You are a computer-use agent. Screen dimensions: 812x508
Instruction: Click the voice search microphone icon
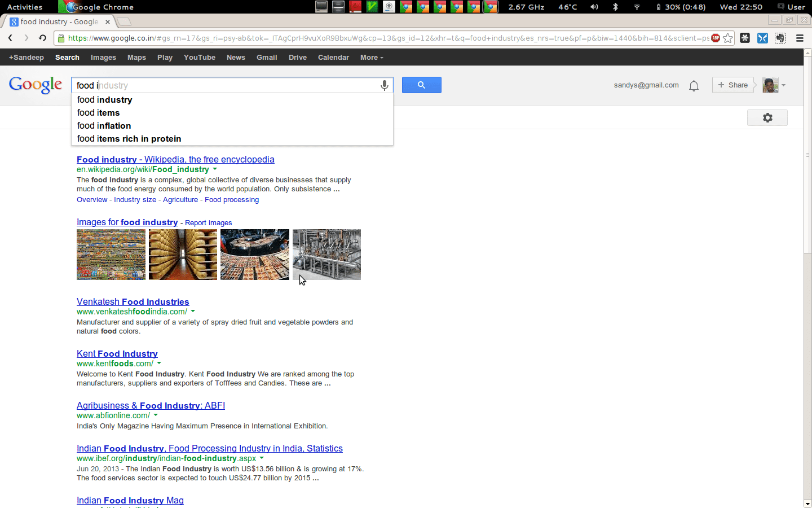[x=384, y=85]
